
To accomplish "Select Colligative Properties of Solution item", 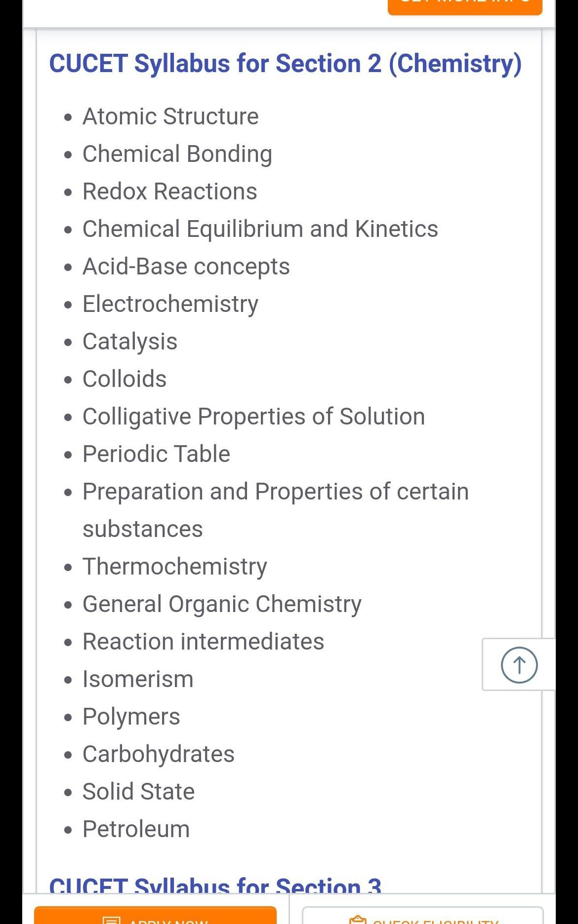I will pos(254,417).
